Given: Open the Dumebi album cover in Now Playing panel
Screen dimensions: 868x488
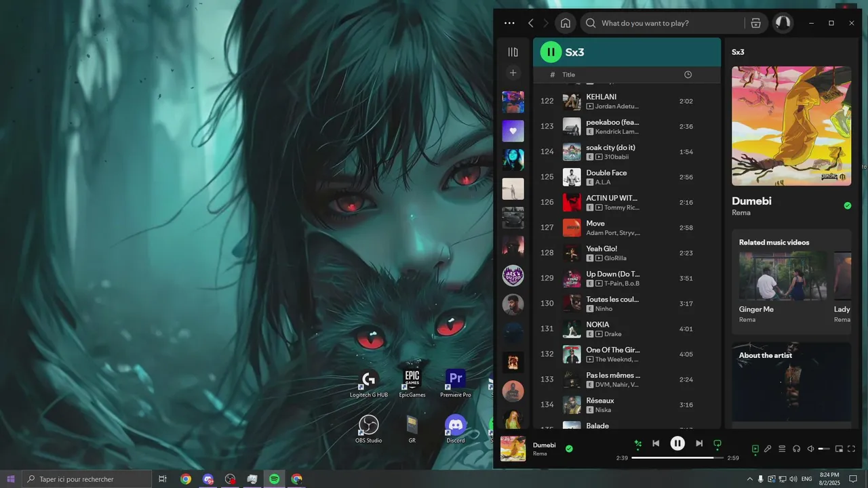Looking at the screenshot, I should click(791, 125).
